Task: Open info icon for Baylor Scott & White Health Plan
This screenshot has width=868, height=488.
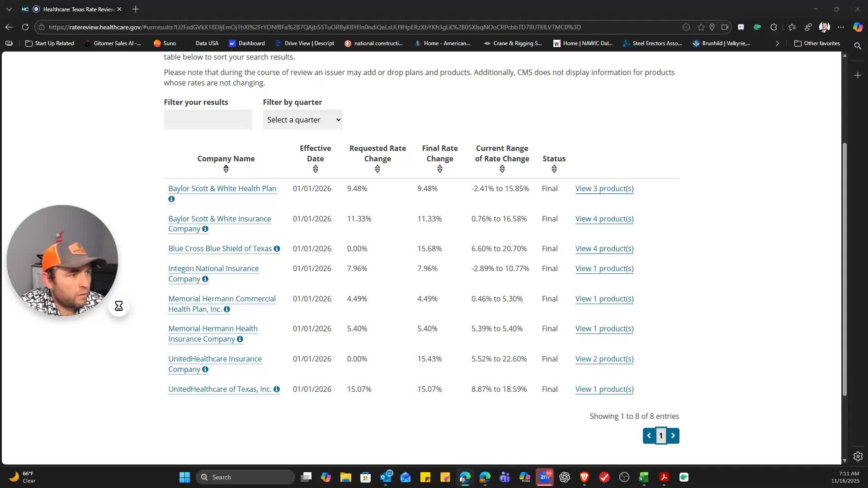Action: tap(171, 199)
